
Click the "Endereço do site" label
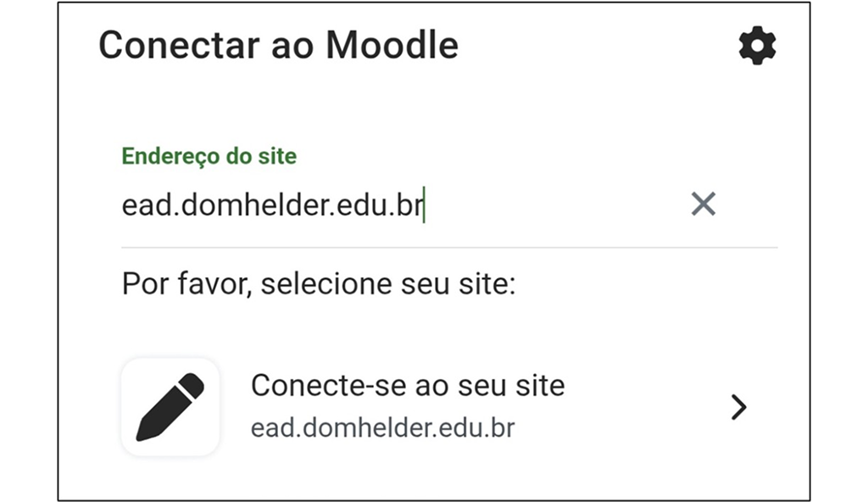[x=209, y=156]
